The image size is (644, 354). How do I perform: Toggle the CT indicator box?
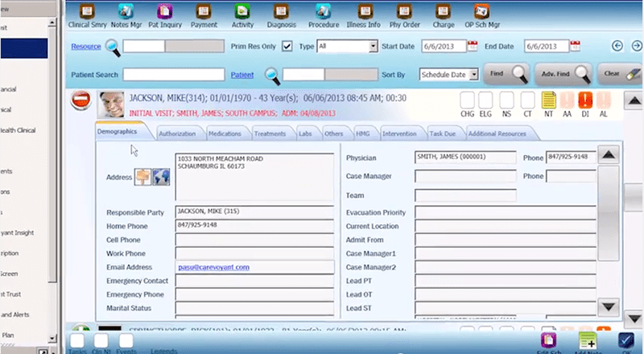[x=527, y=101]
